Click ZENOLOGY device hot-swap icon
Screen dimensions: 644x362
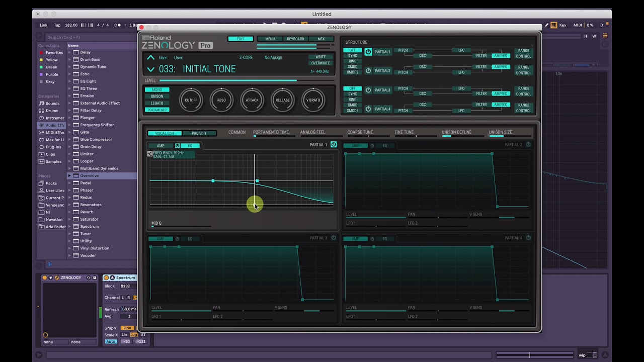pyautogui.click(x=89, y=278)
